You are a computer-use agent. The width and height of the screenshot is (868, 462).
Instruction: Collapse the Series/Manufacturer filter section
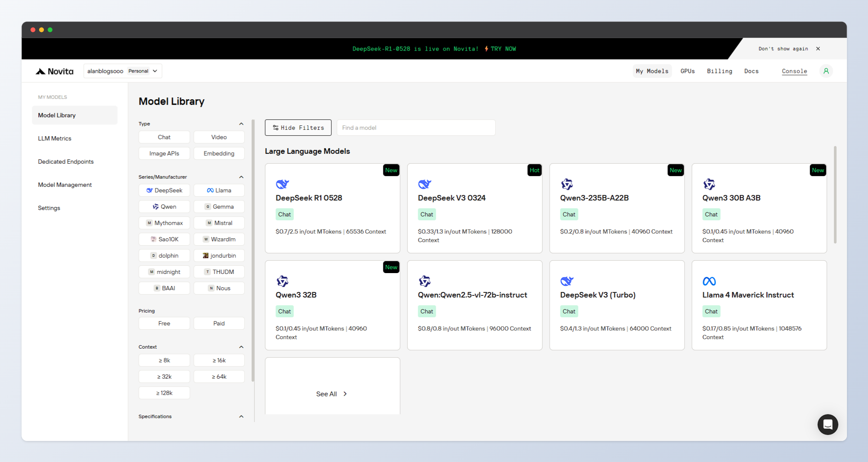click(x=241, y=177)
